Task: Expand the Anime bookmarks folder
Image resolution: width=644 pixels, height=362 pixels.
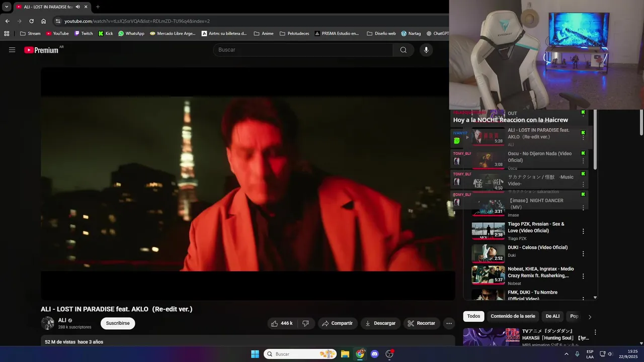Action: point(264,34)
